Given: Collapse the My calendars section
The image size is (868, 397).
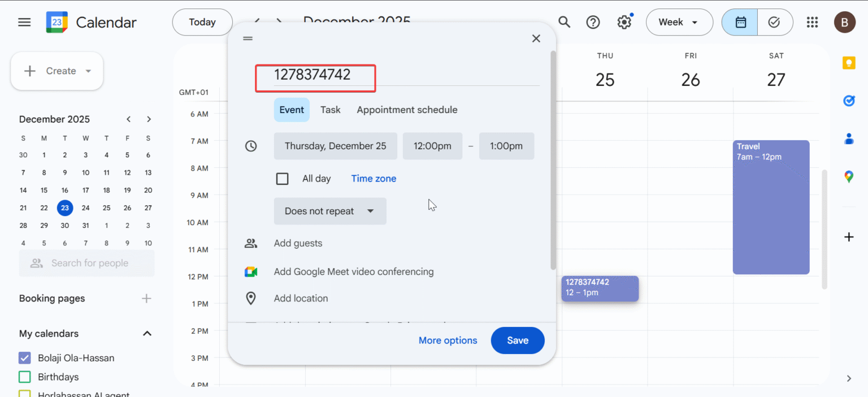Looking at the screenshot, I should [147, 334].
